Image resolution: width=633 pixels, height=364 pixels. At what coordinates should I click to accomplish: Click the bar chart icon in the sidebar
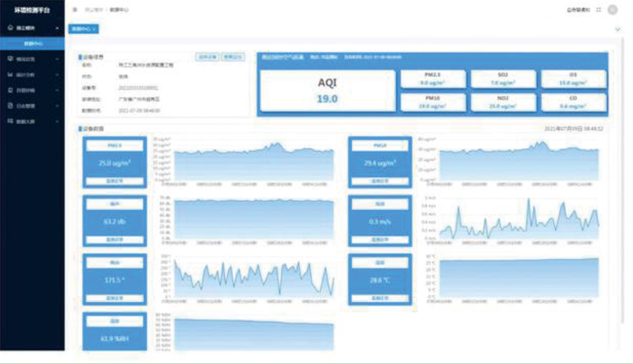(x=10, y=75)
